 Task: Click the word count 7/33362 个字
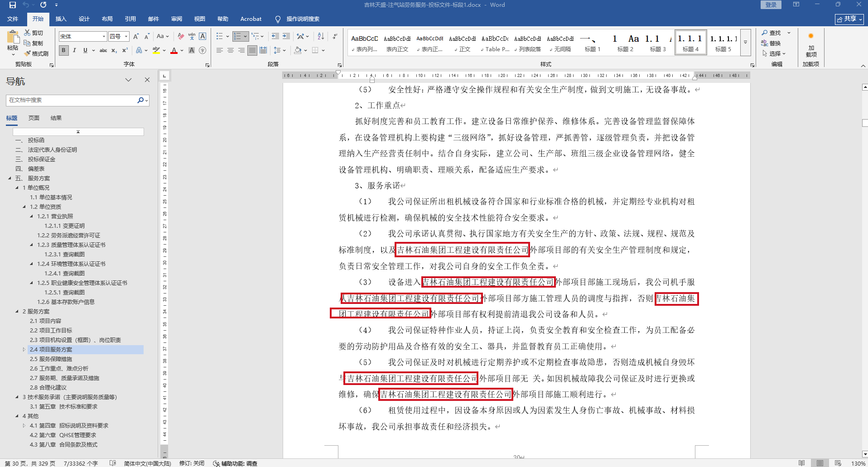pyautogui.click(x=81, y=463)
